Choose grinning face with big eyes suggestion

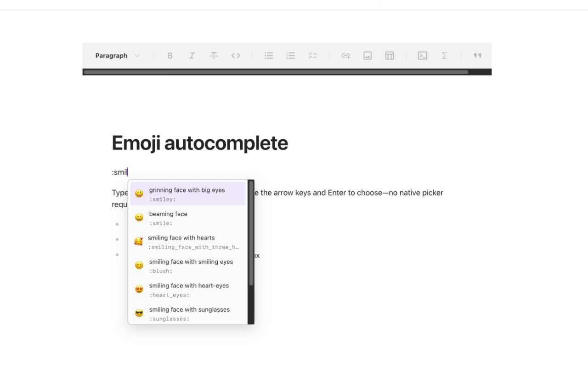coord(188,194)
